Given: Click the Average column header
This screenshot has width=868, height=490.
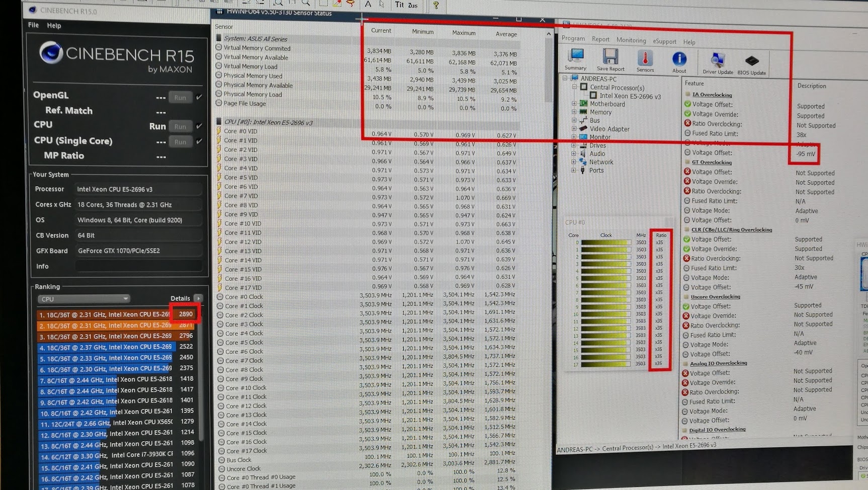Looking at the screenshot, I should (x=506, y=34).
